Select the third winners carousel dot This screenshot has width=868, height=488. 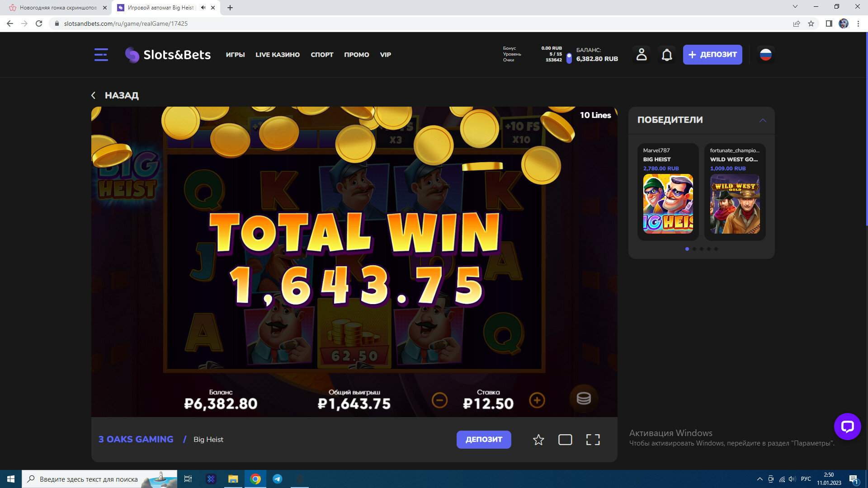pos(702,249)
